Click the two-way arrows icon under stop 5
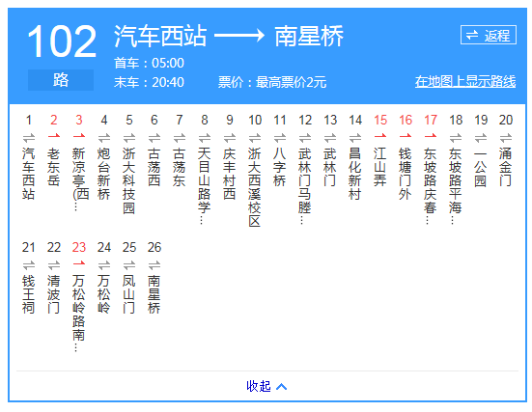 point(129,138)
